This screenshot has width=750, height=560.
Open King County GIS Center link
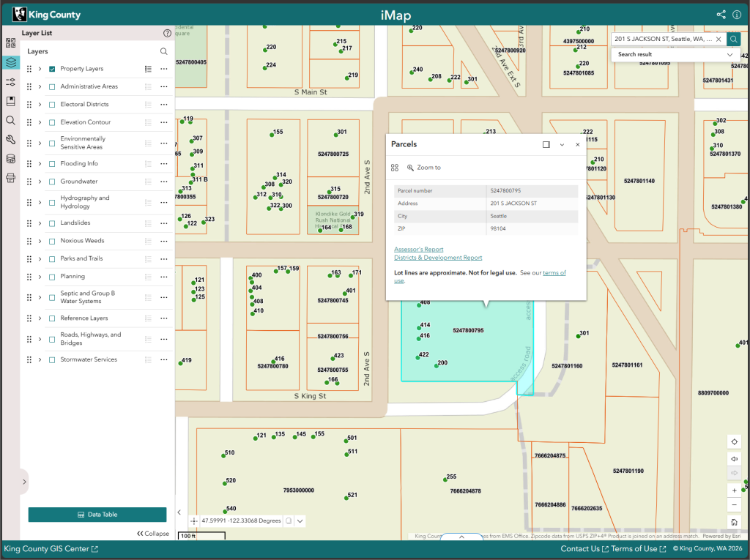coord(51,549)
